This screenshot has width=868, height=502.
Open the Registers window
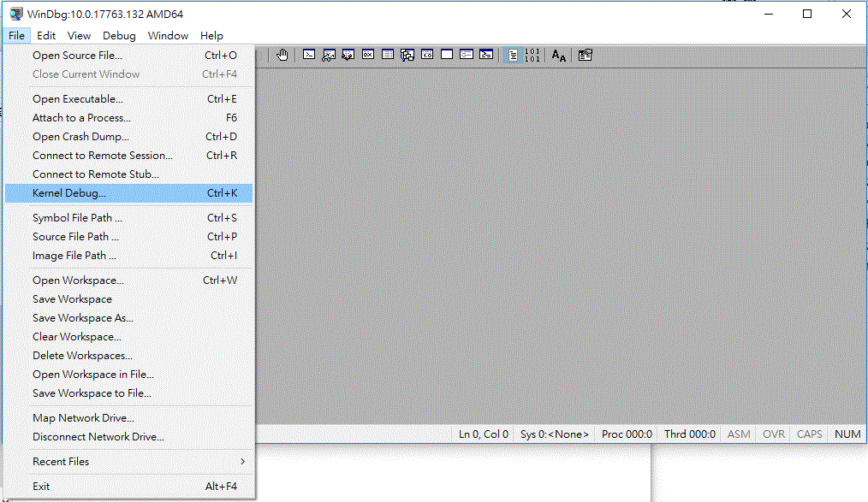pos(367,54)
